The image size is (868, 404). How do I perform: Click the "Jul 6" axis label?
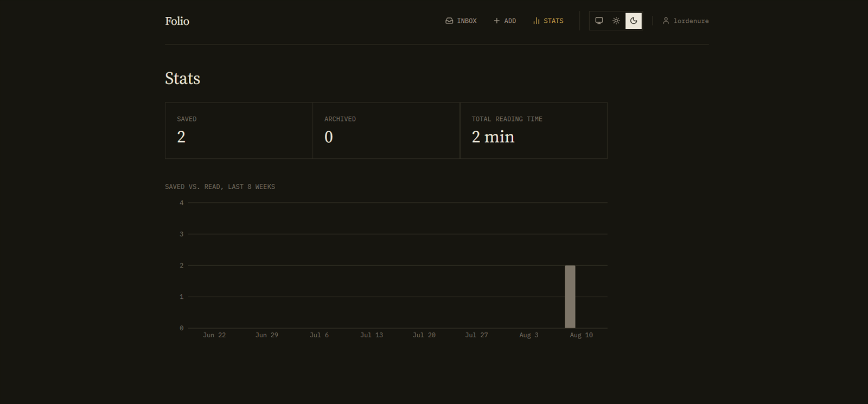(x=319, y=335)
